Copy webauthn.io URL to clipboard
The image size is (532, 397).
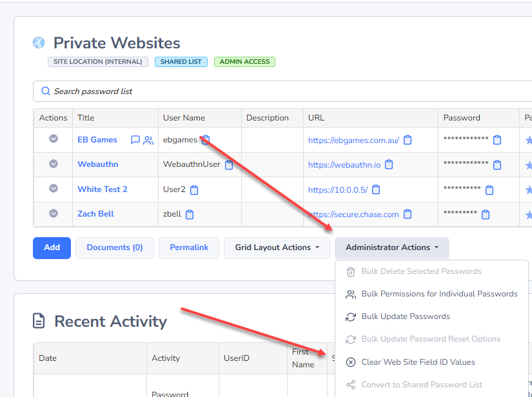pyautogui.click(x=389, y=165)
